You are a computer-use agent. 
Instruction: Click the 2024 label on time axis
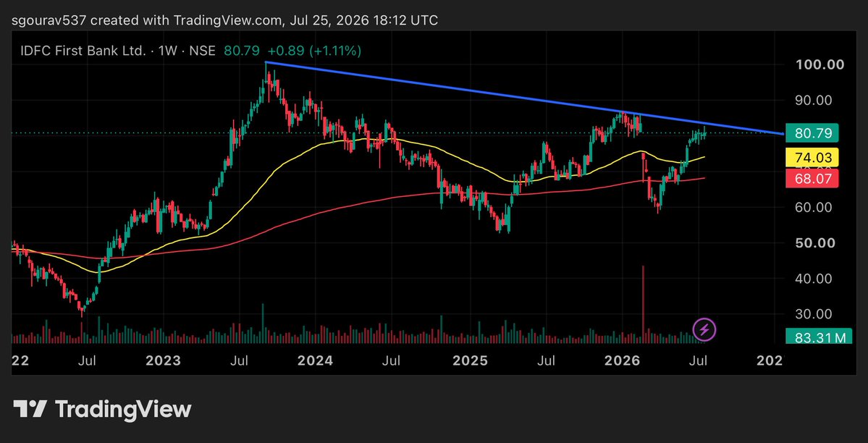pyautogui.click(x=315, y=361)
